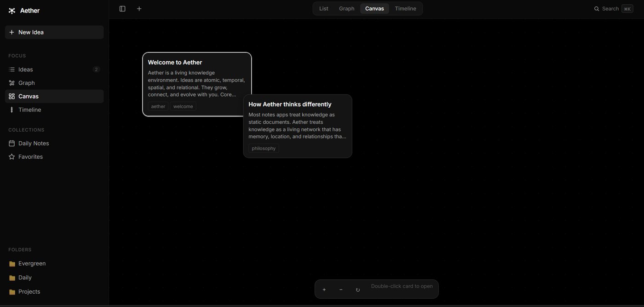Viewport: 644px width, 307px height.
Task: Click the aether tag
Action: [x=158, y=106]
